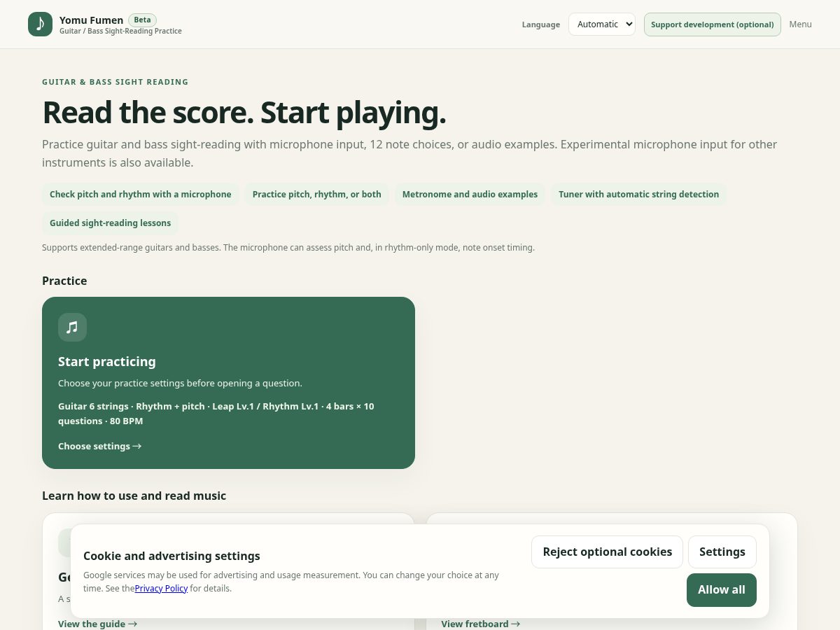Click 'Supports extended-range guitars and basses' note
Screen dimensions: 840x630
coord(288,248)
